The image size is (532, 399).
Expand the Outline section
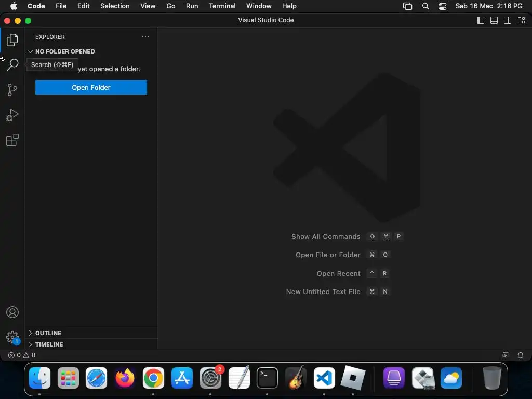(91, 333)
